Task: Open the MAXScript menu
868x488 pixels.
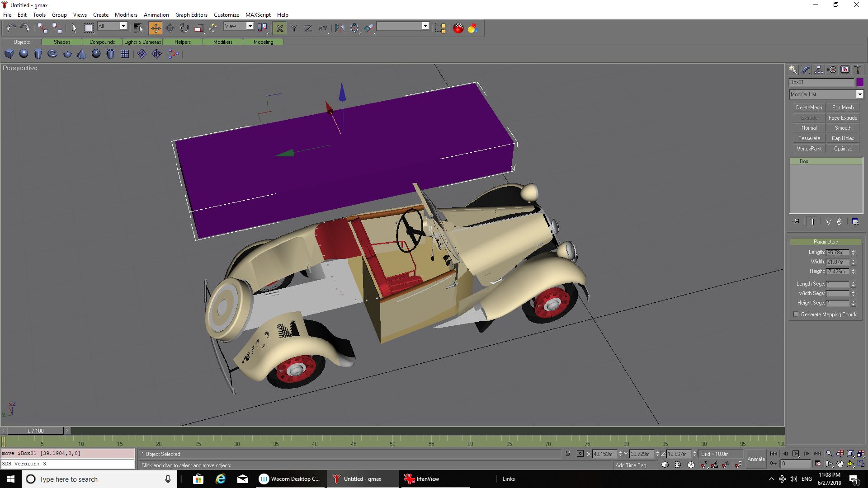Action: click(258, 15)
